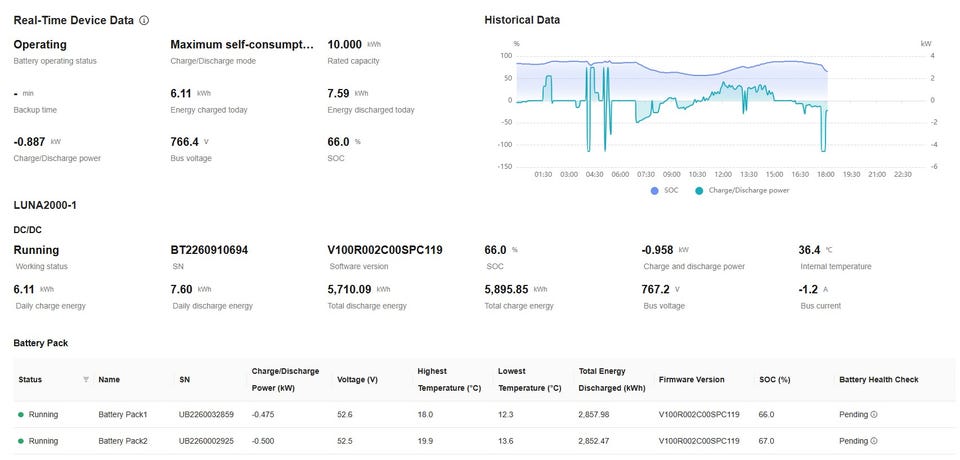Click the Battery Health Check column header

coord(878,380)
